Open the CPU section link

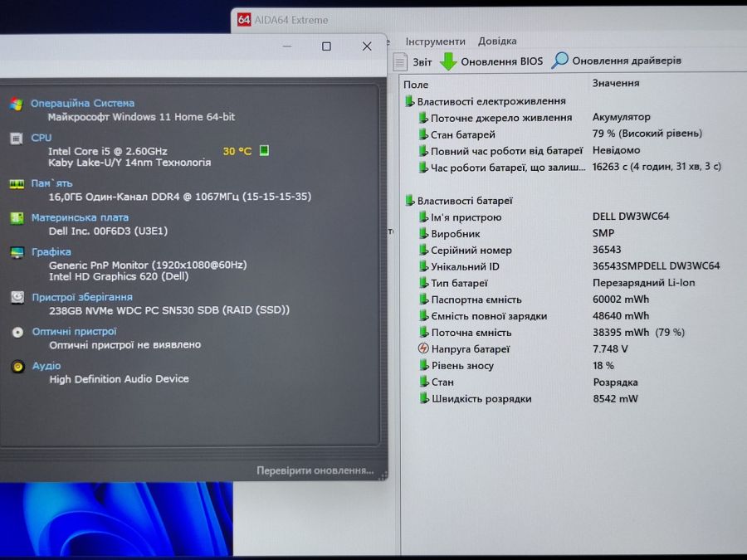41,138
